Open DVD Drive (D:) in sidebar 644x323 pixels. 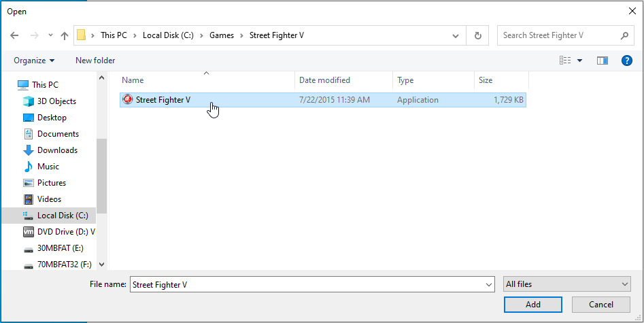pos(66,232)
